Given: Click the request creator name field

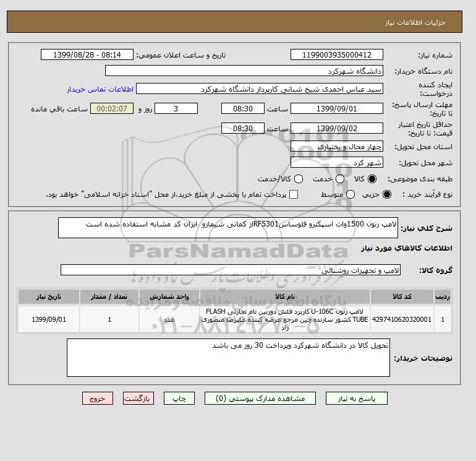Looking at the screenshot, I should (260, 89).
